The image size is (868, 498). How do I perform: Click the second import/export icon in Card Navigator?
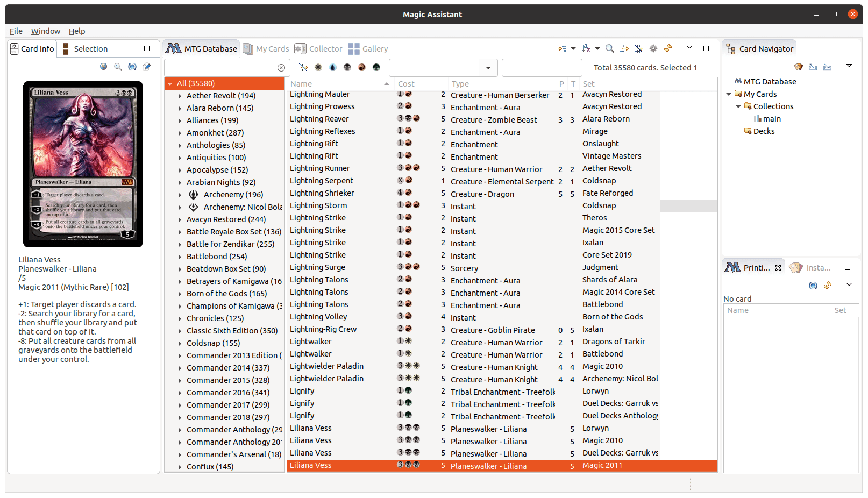click(828, 67)
